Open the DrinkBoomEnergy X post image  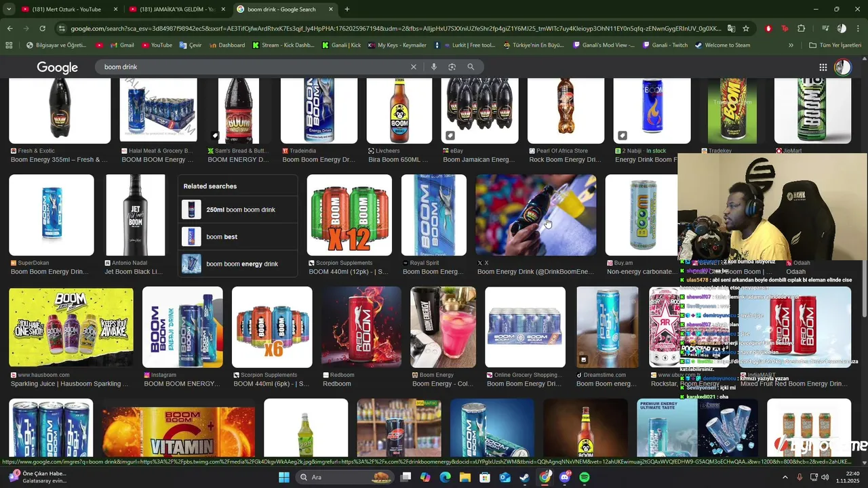point(536,215)
